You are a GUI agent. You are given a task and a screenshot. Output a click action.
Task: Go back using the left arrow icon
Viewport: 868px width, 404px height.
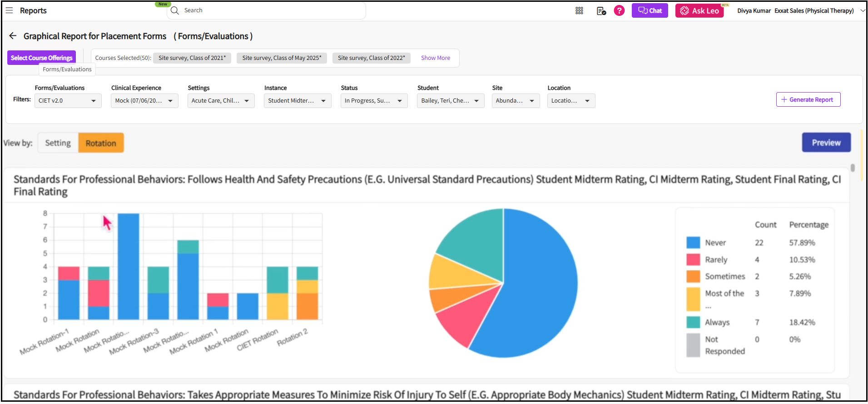13,36
